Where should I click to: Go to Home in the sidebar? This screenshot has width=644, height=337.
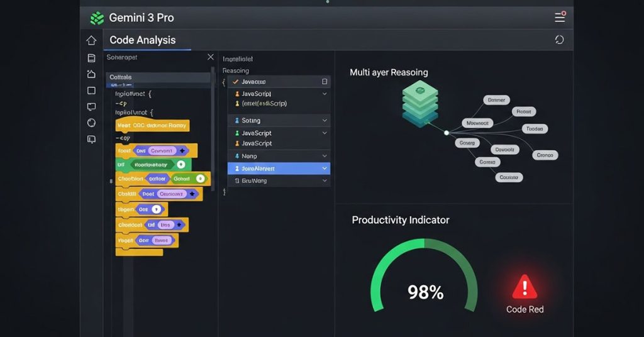pos(91,40)
